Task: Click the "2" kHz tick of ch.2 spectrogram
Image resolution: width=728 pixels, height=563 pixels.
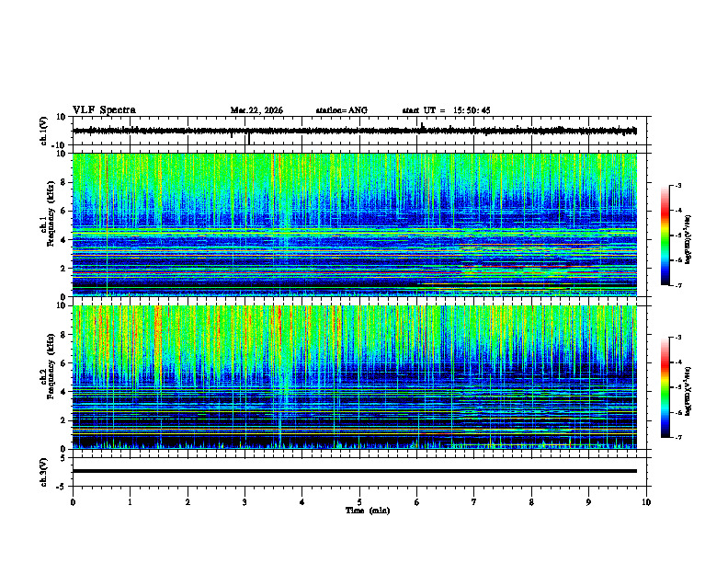Action: coord(63,420)
